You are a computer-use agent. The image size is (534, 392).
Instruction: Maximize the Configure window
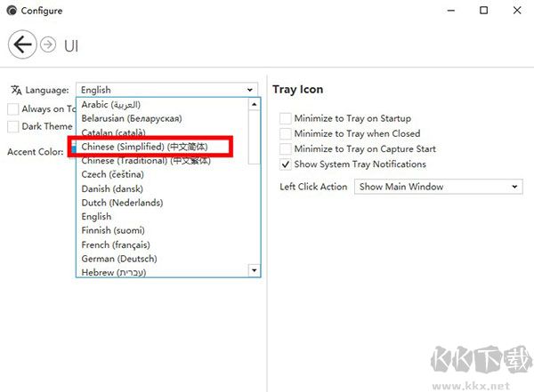coord(483,11)
